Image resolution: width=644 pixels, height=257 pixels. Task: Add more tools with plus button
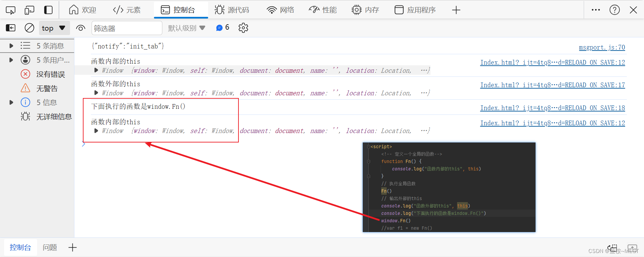point(456,10)
